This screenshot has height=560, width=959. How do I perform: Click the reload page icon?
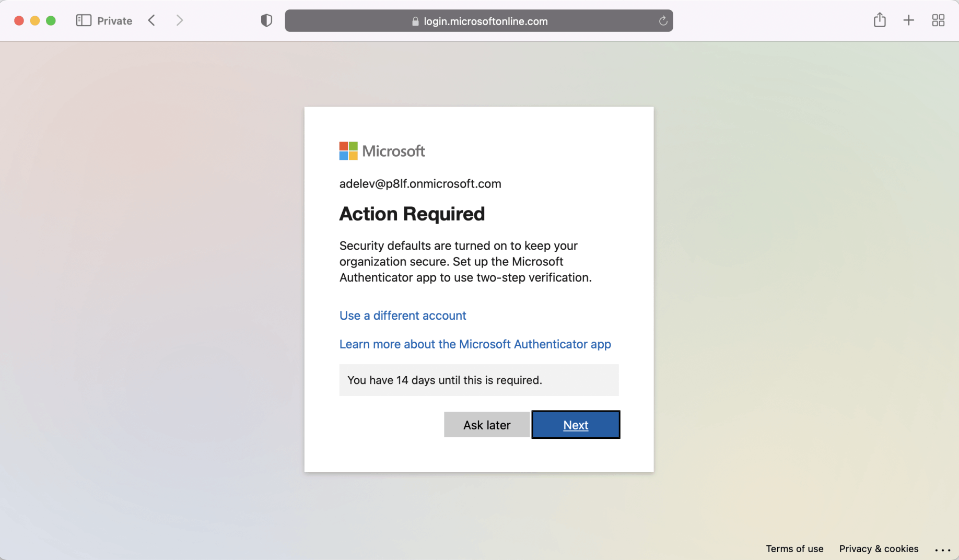coord(663,21)
